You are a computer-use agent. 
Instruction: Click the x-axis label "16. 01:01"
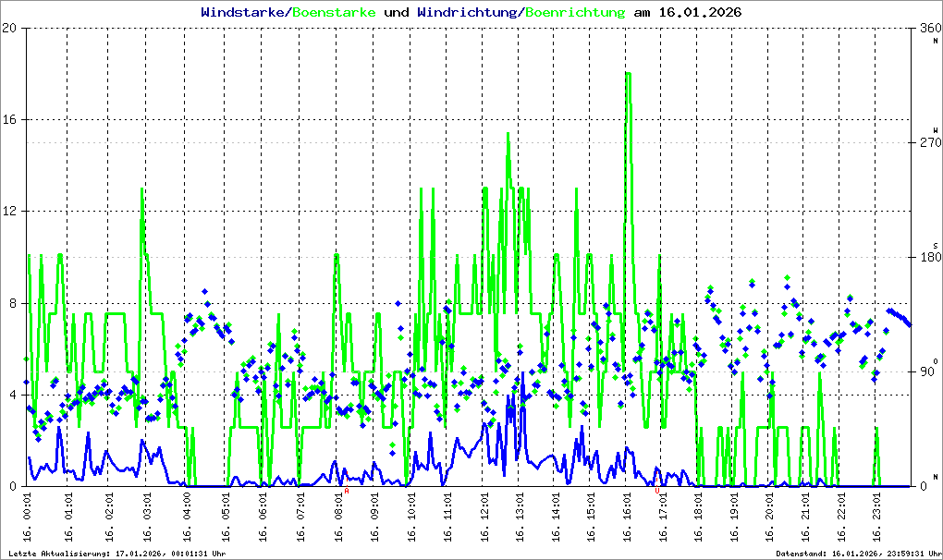(67, 517)
